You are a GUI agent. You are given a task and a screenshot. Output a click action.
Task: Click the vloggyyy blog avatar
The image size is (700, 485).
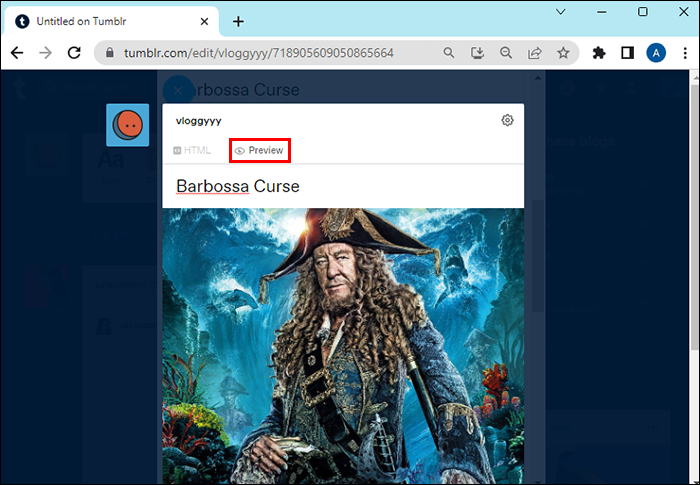click(x=128, y=125)
